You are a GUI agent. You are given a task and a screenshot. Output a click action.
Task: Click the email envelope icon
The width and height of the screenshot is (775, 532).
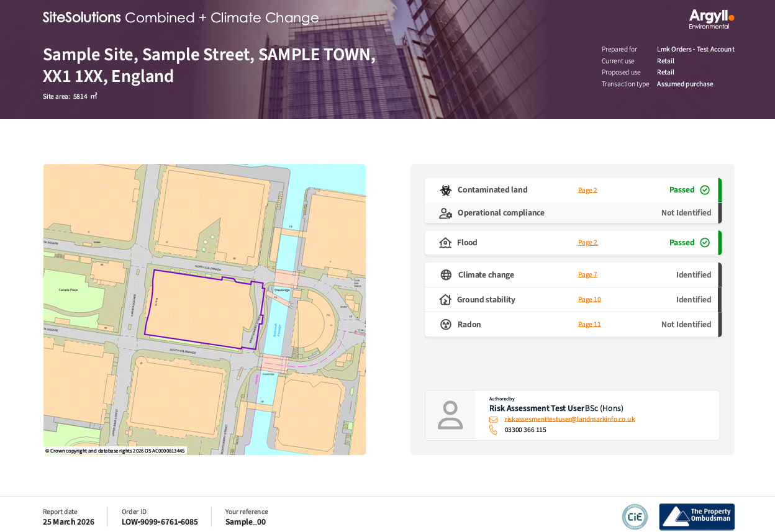coord(493,420)
